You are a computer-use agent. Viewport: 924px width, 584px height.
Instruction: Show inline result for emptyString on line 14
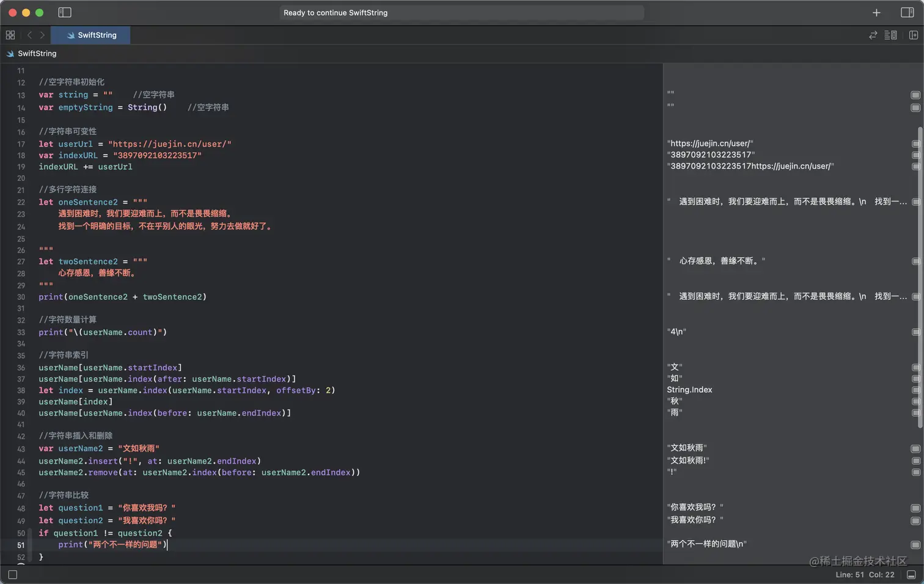(x=915, y=108)
